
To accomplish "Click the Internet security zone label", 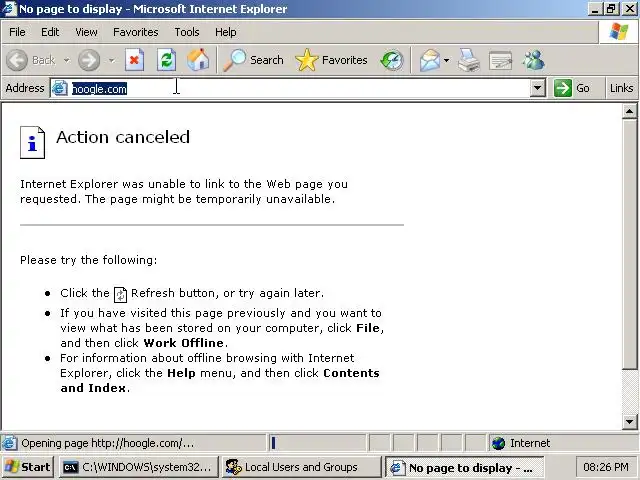I will click(x=530, y=443).
